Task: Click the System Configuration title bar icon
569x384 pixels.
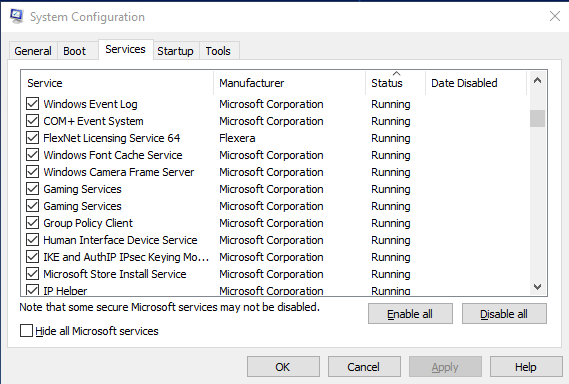Action: 16,16
